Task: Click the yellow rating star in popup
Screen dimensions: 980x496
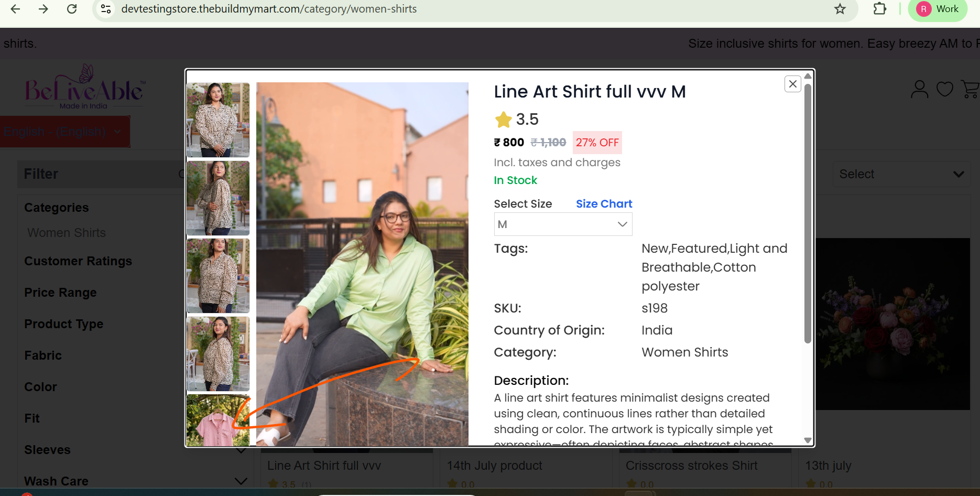Action: click(x=503, y=120)
